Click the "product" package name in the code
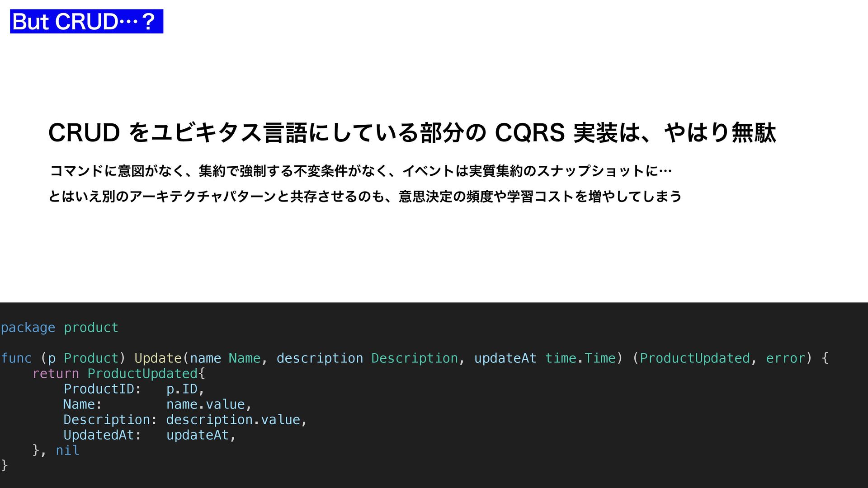This screenshot has width=868, height=488. pyautogui.click(x=91, y=328)
